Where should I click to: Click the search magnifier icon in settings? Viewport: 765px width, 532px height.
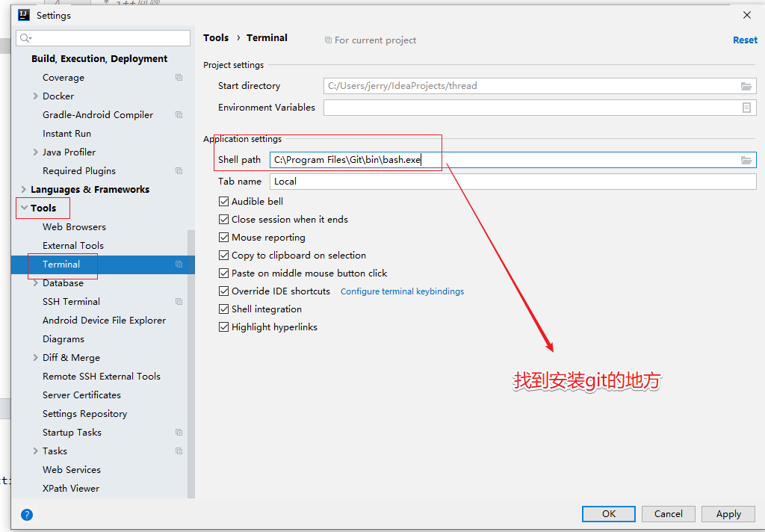point(25,38)
